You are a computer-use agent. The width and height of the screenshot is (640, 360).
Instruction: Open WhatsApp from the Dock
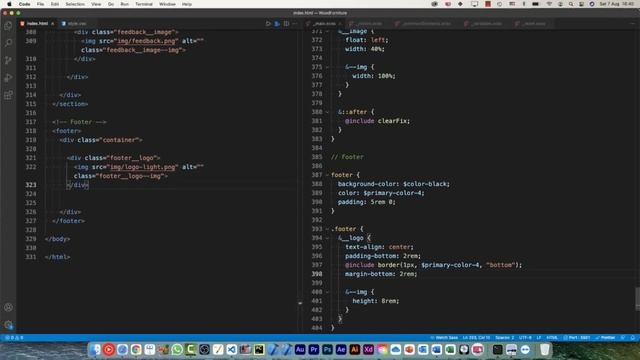177,349
